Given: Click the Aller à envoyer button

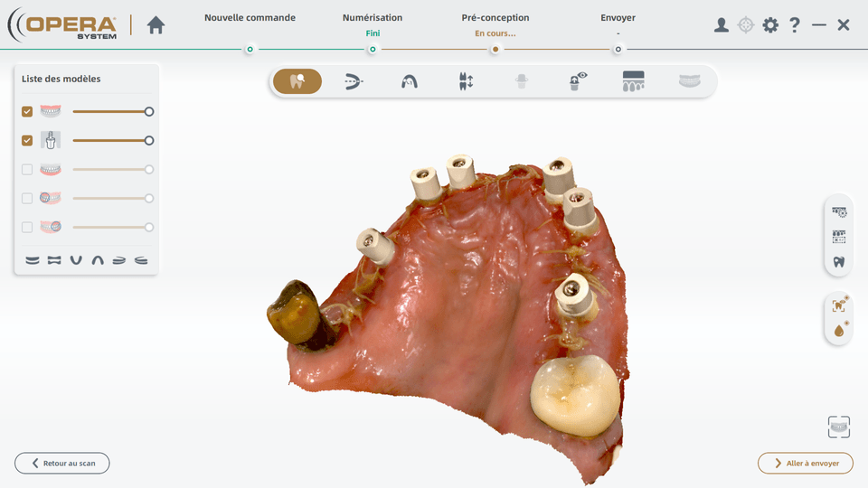Looking at the screenshot, I should coord(805,464).
